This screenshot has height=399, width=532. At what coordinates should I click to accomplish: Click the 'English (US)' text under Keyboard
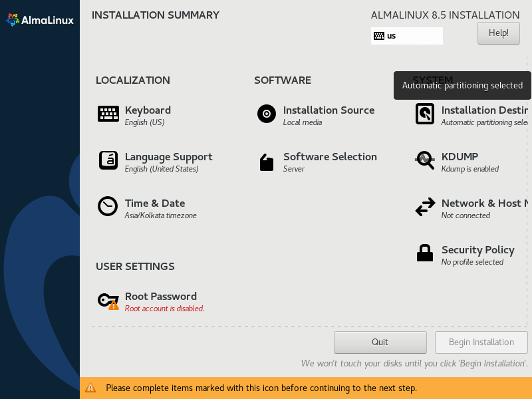[144, 122]
